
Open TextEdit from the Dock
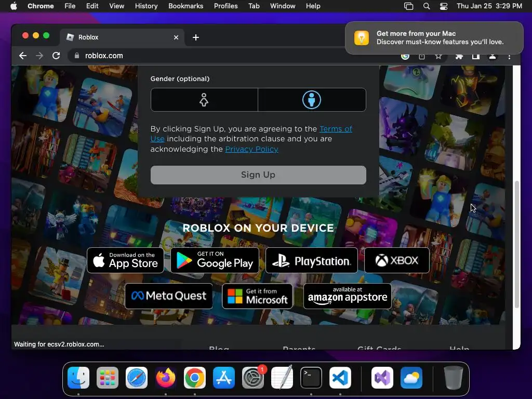point(282,378)
